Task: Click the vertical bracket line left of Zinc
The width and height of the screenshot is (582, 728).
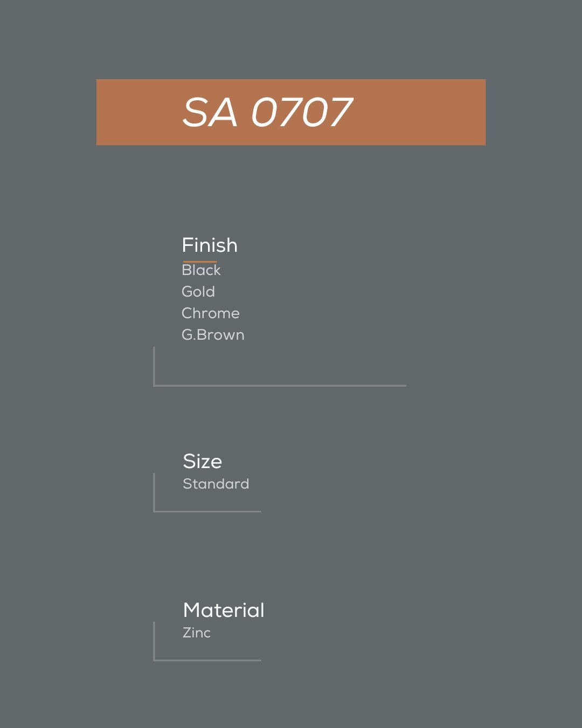Action: (154, 641)
